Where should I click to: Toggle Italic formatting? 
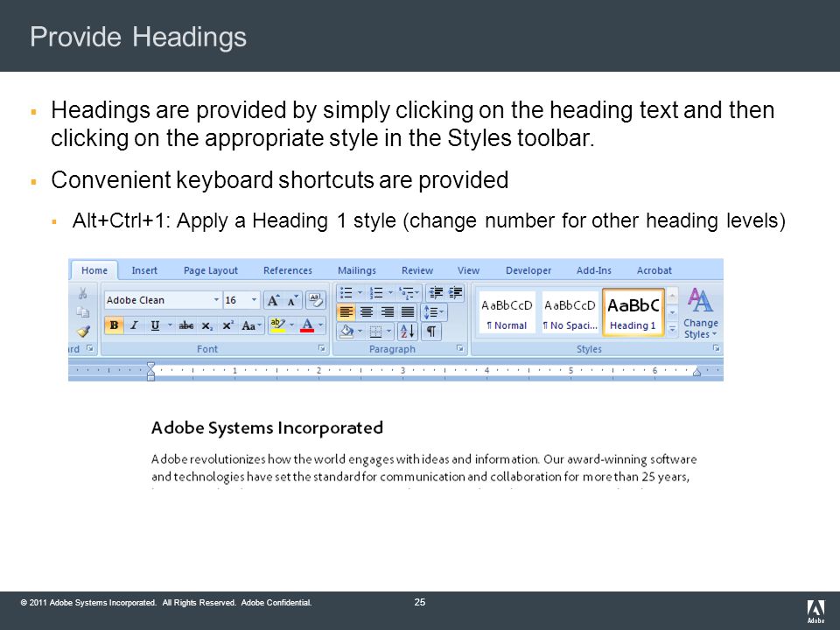tap(135, 325)
